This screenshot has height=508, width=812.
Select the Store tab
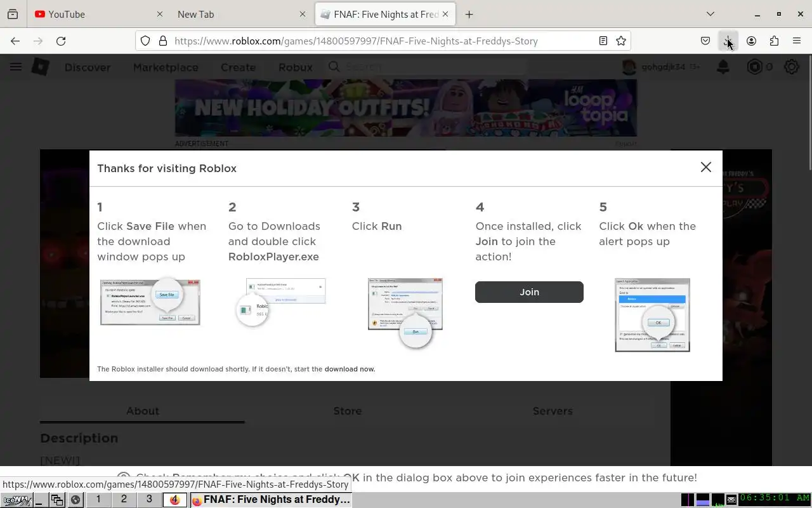[348, 411]
